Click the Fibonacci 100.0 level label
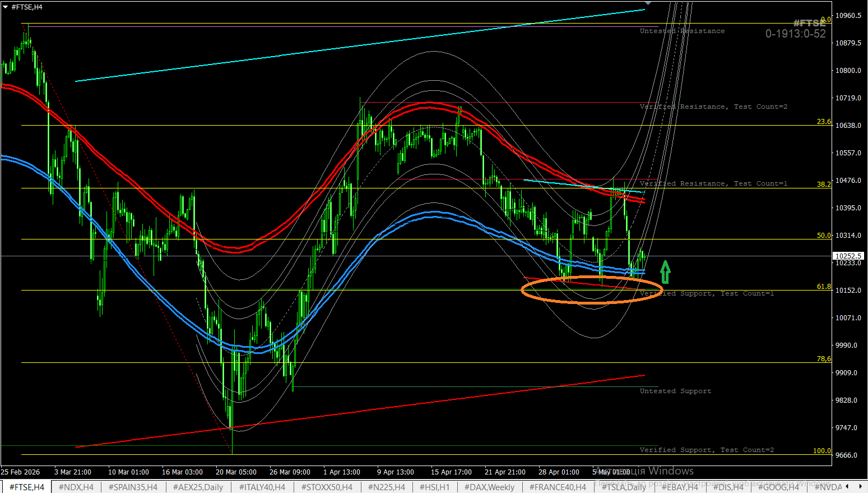The width and height of the screenshot is (868, 493). pos(822,451)
